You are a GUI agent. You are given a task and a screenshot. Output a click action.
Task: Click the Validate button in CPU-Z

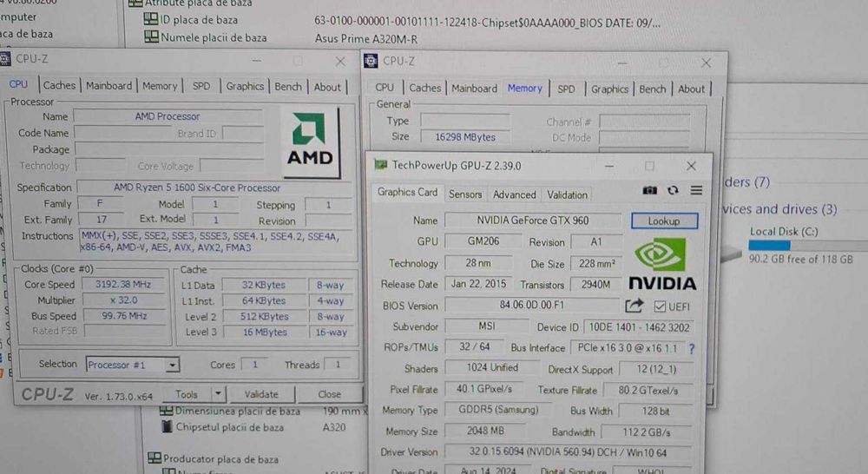coord(261,394)
